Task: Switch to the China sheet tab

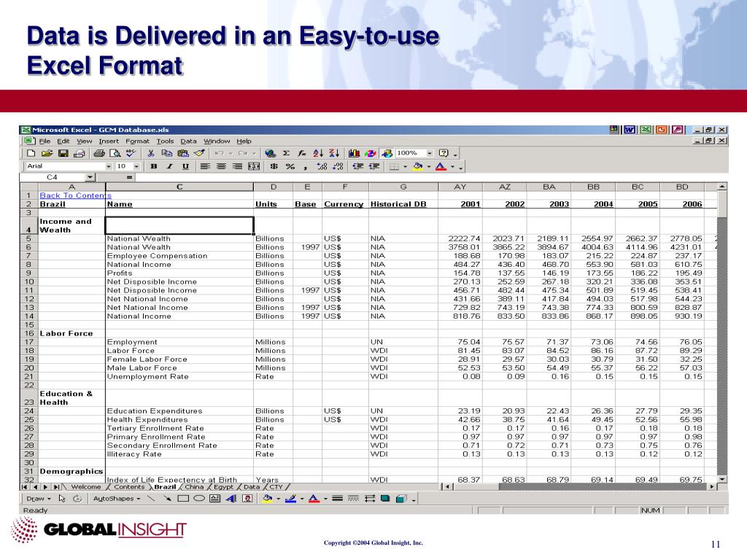Action: [194, 486]
